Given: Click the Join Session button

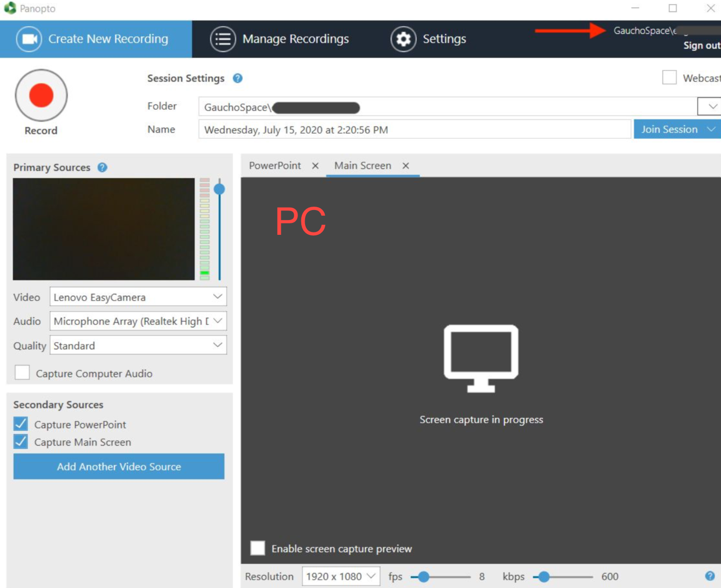Looking at the screenshot, I should point(669,129).
